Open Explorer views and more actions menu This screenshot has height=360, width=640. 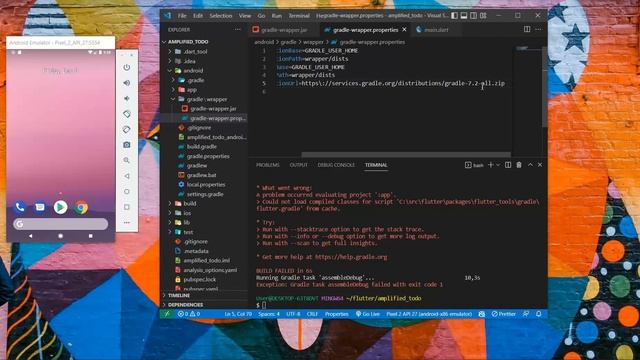[x=238, y=29]
